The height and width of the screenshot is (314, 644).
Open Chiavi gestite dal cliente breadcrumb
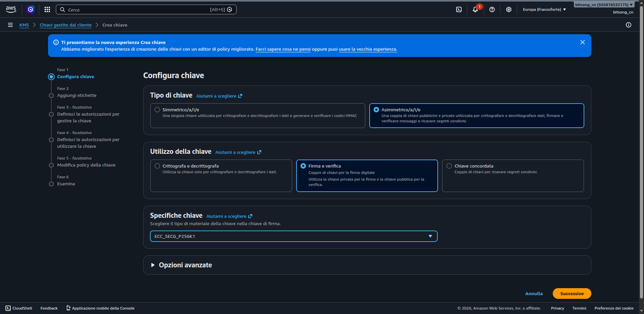point(65,25)
